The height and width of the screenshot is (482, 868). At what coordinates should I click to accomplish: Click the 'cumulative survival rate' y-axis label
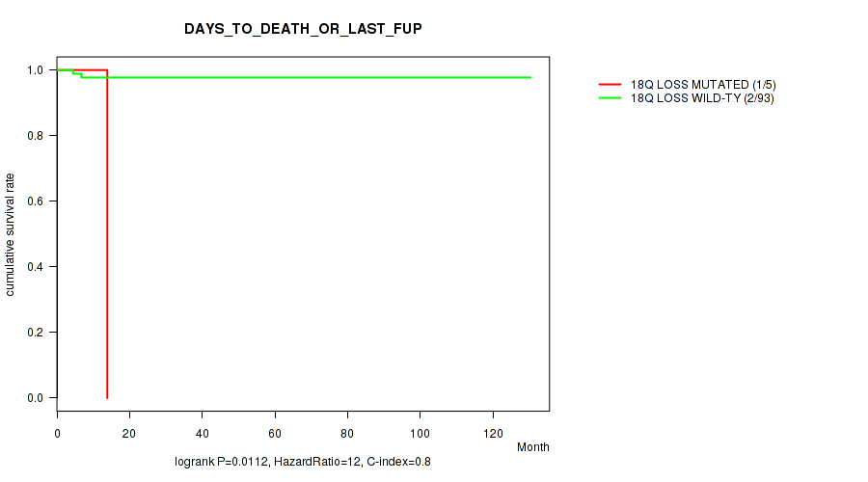click(x=11, y=234)
